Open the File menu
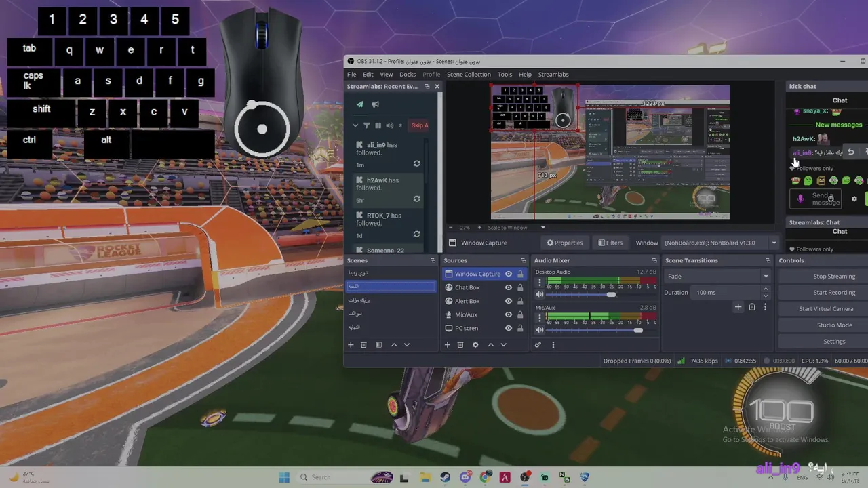The width and height of the screenshot is (868, 488). pos(352,75)
